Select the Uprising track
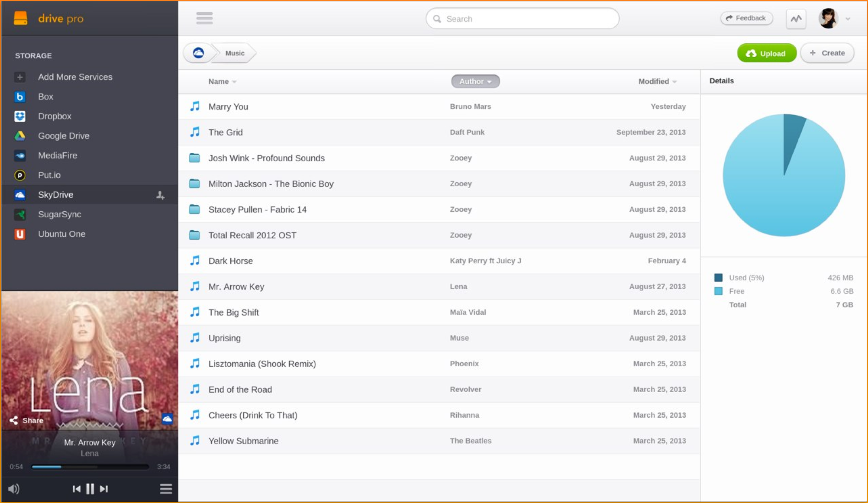This screenshot has height=503, width=868. [439, 338]
